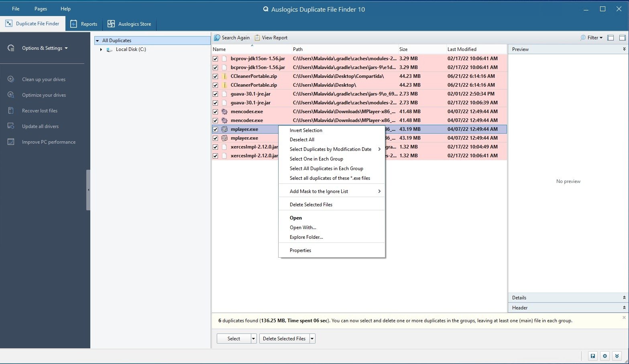629x364 pixels.
Task: Click the Optimize your drives icon
Action: point(11,95)
